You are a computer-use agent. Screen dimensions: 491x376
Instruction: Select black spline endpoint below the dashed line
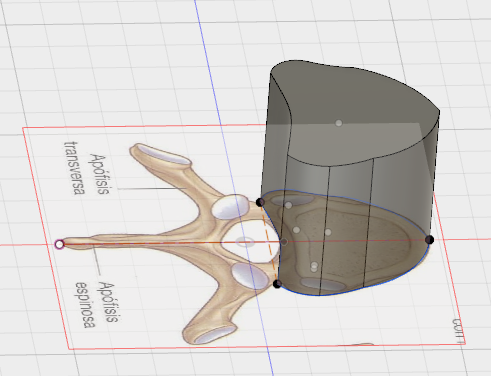tap(277, 284)
